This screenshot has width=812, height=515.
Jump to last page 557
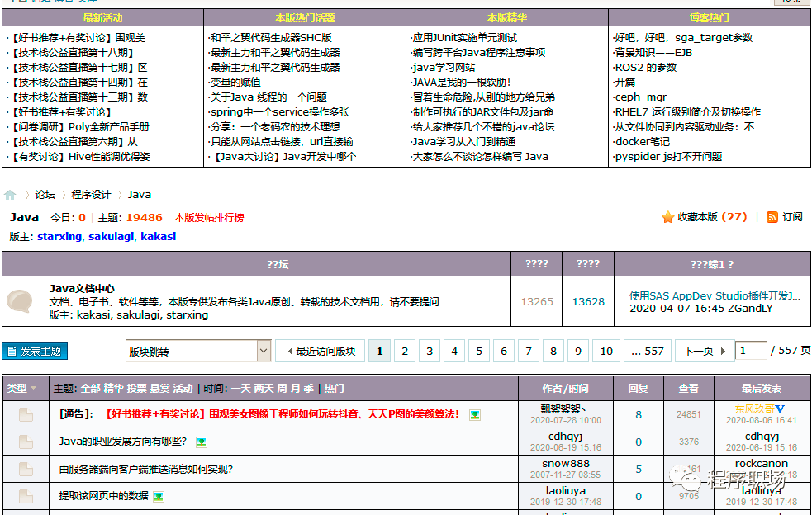(648, 351)
